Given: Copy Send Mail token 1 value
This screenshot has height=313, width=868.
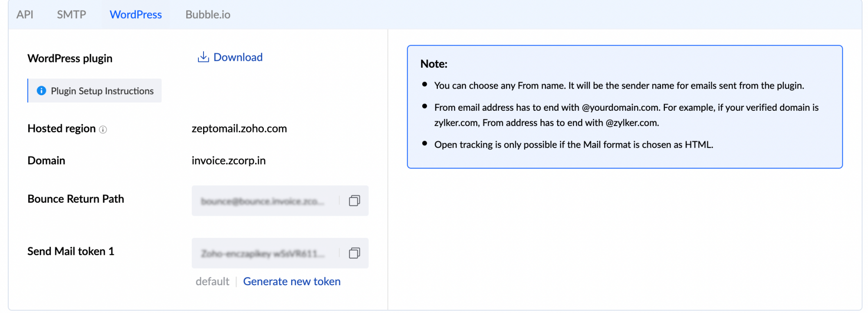Looking at the screenshot, I should (354, 253).
